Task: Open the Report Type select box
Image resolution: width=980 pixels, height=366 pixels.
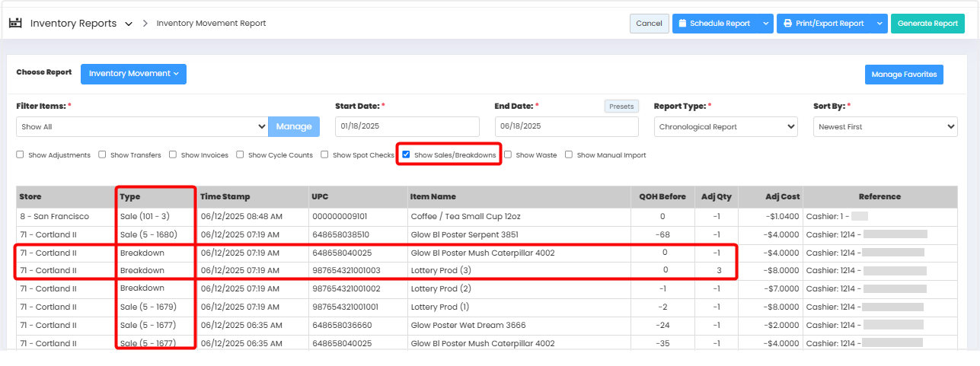Action: tap(726, 127)
